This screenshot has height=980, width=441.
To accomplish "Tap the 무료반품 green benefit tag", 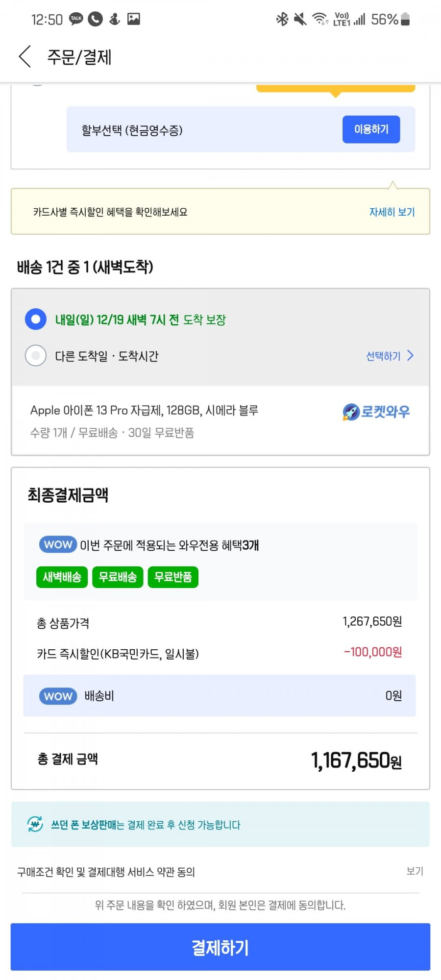I will (173, 577).
